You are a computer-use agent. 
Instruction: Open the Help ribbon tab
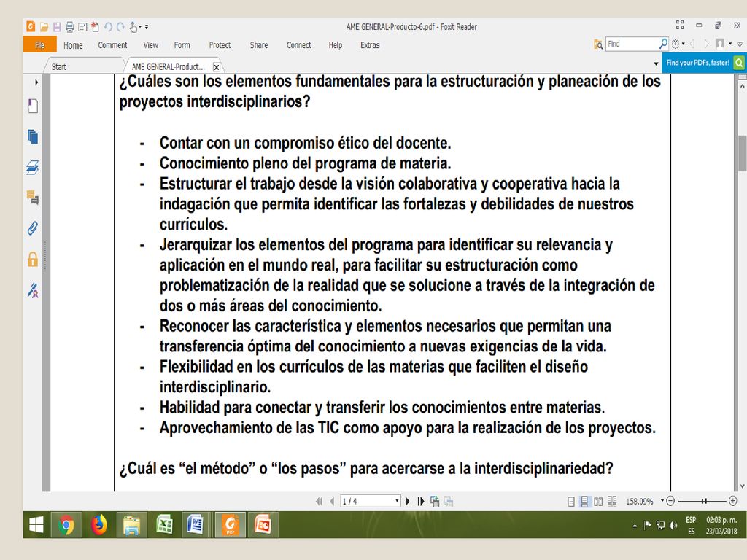tap(336, 45)
